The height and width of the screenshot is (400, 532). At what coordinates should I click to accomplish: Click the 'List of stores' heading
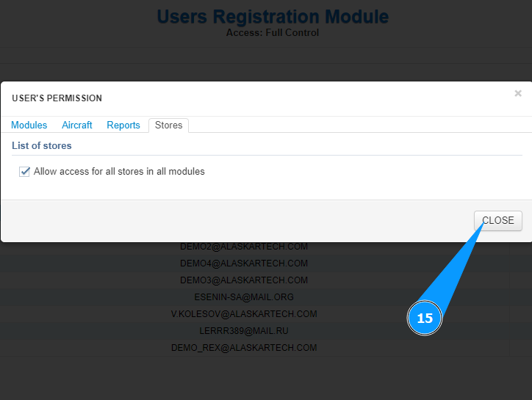42,146
